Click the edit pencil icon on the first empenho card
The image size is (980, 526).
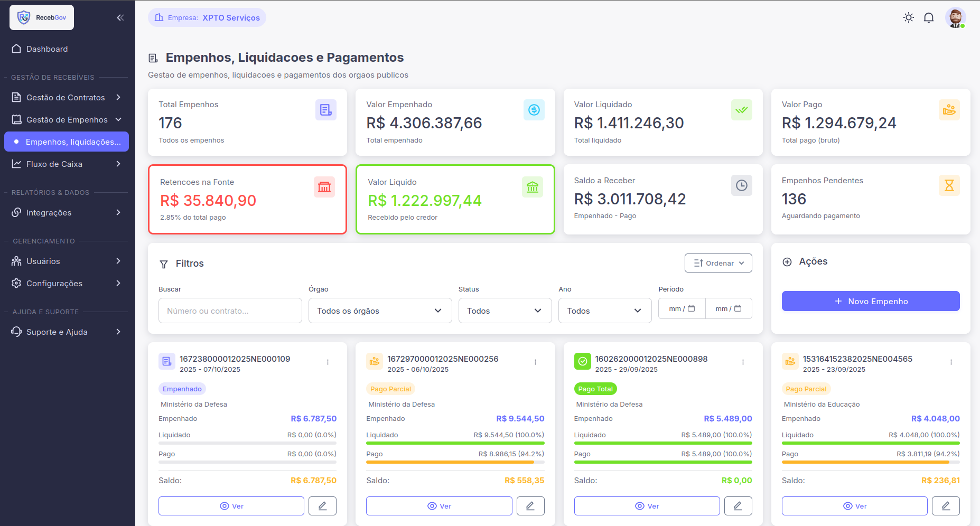[x=322, y=505]
